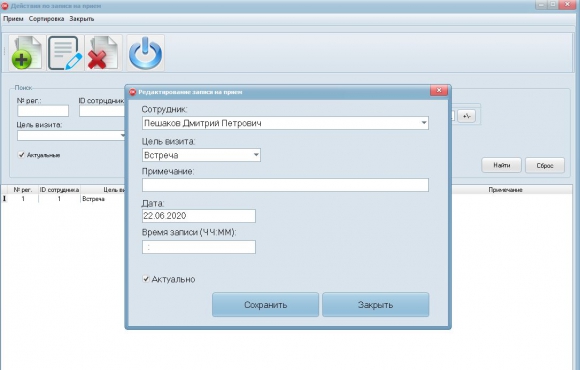Click the Закрыть menu item
The height and width of the screenshot is (370, 580).
click(82, 18)
